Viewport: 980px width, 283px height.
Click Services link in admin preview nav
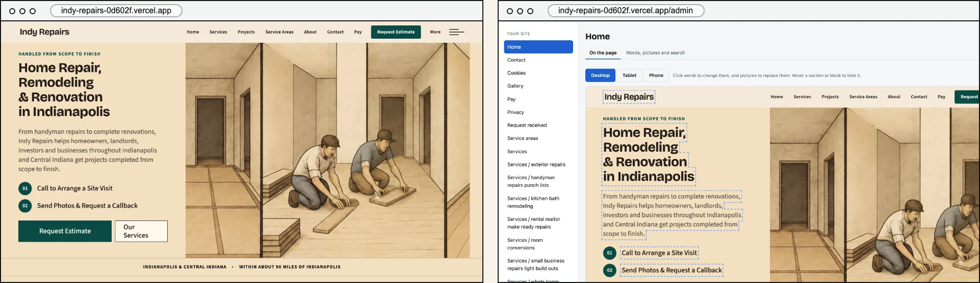coord(802,97)
